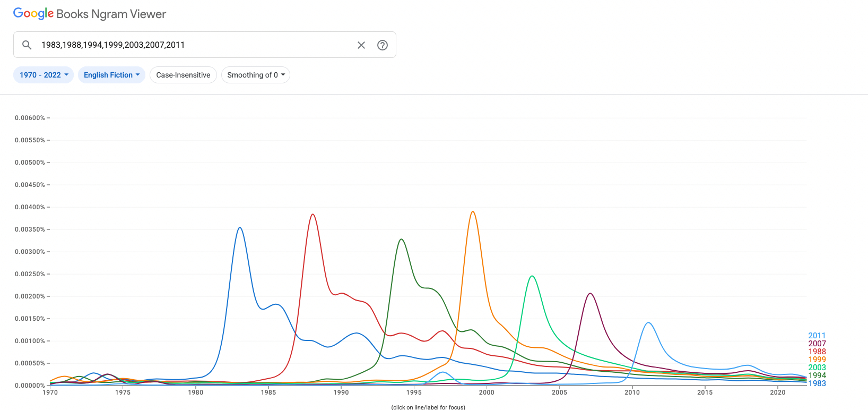Clear the search query with X icon
868x410 pixels.
tap(361, 45)
